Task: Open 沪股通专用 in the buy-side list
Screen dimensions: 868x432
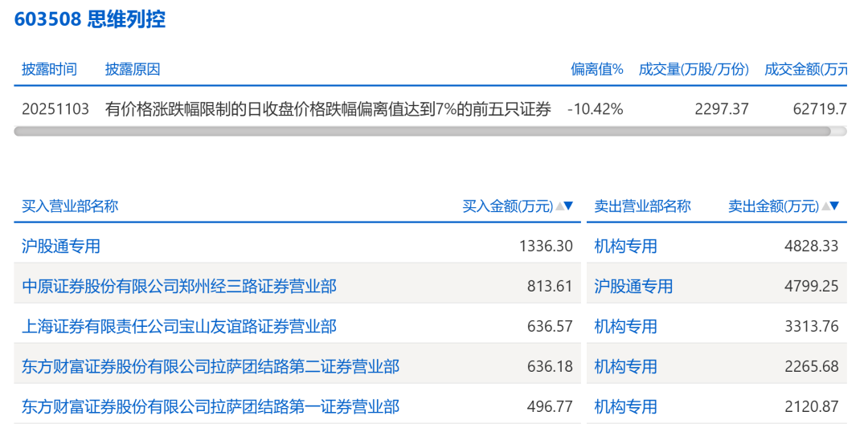Action: [x=61, y=246]
